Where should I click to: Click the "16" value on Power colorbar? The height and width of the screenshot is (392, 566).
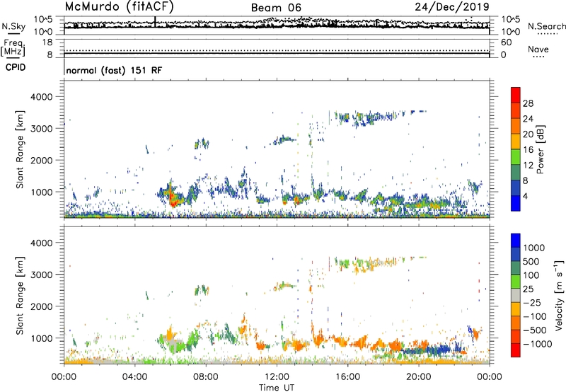click(x=528, y=150)
